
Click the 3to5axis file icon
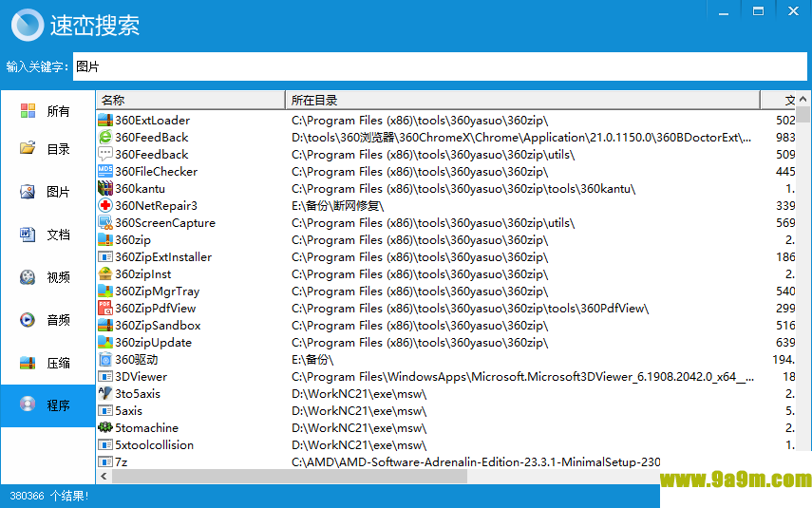click(105, 393)
